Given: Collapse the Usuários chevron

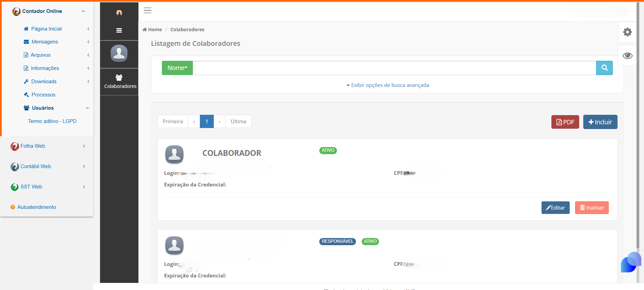Looking at the screenshot, I should pyautogui.click(x=88, y=108).
